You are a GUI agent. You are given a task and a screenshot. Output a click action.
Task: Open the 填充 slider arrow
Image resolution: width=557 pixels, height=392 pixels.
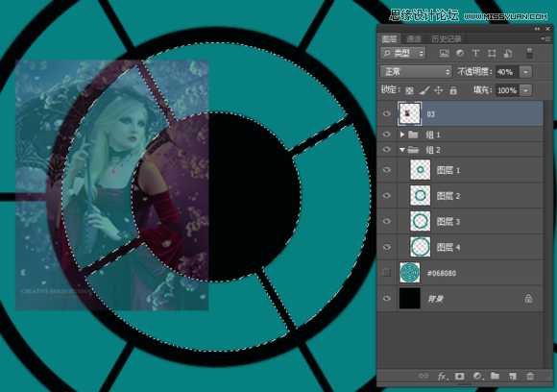coord(525,90)
